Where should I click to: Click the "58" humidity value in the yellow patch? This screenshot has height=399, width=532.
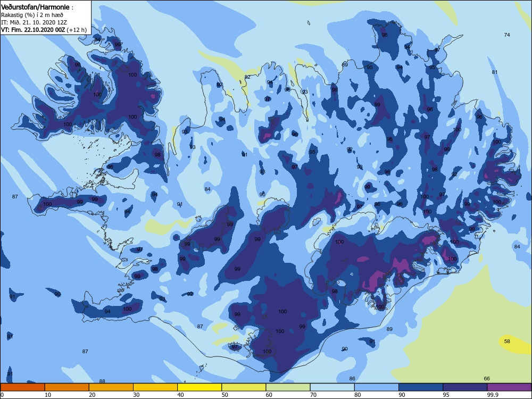pos(507,342)
